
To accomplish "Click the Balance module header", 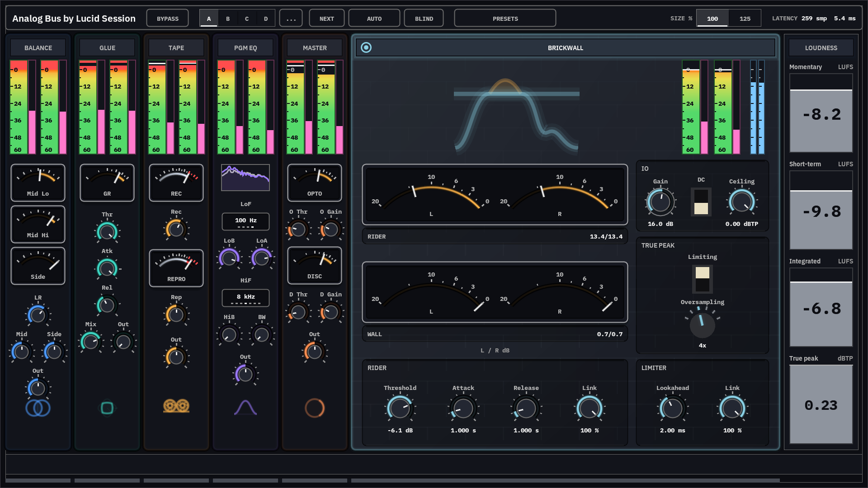I will coord(38,47).
